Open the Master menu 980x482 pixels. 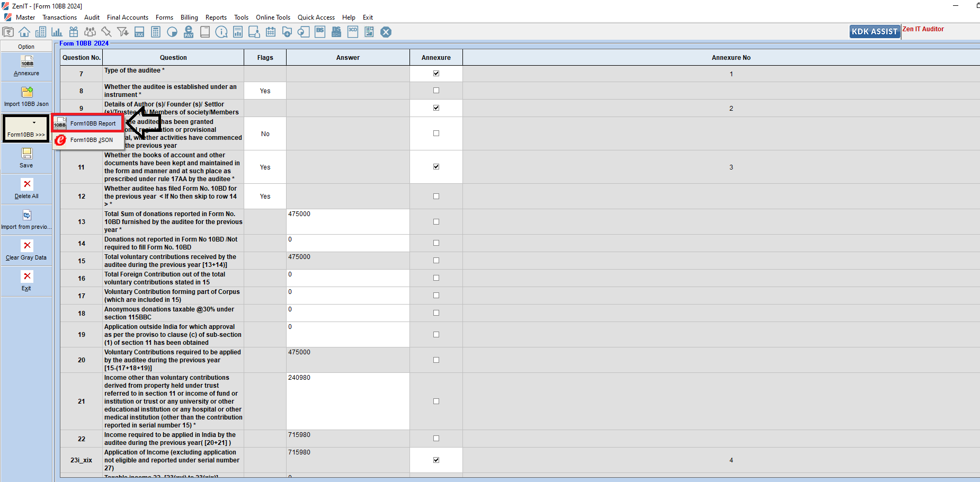25,17
